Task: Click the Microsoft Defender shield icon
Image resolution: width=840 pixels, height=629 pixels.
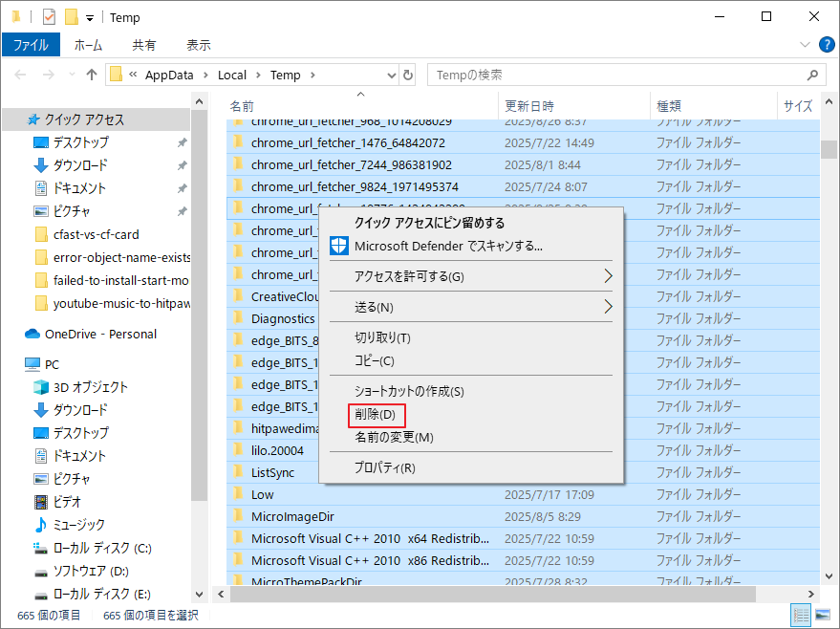Action: click(338, 246)
